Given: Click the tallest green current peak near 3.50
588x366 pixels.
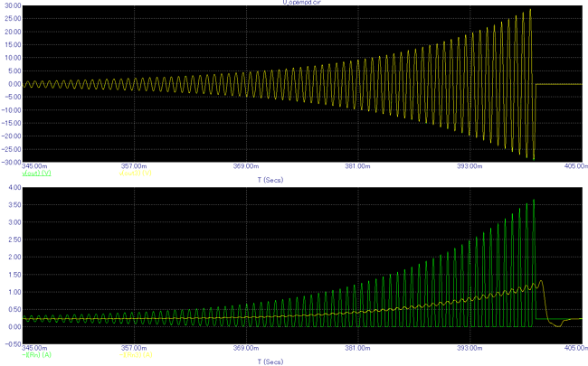Looking at the screenshot, I should [534, 201].
